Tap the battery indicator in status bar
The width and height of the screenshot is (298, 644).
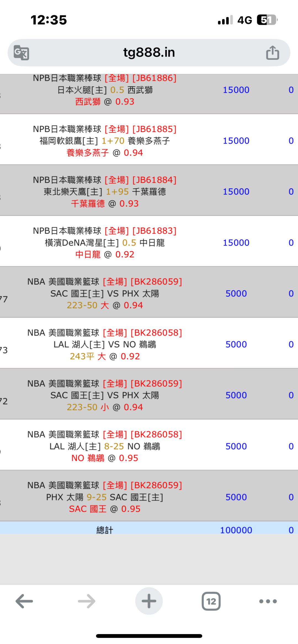click(x=267, y=20)
